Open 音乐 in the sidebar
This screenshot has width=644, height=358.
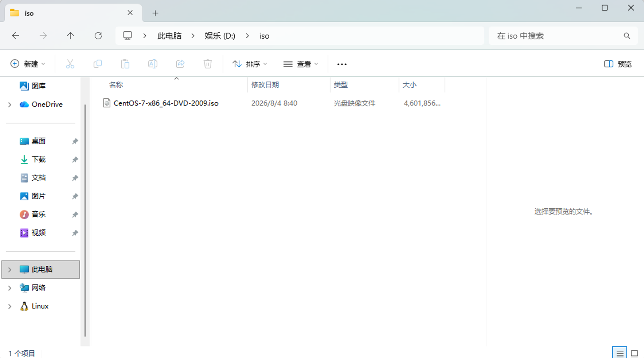tap(33, 214)
